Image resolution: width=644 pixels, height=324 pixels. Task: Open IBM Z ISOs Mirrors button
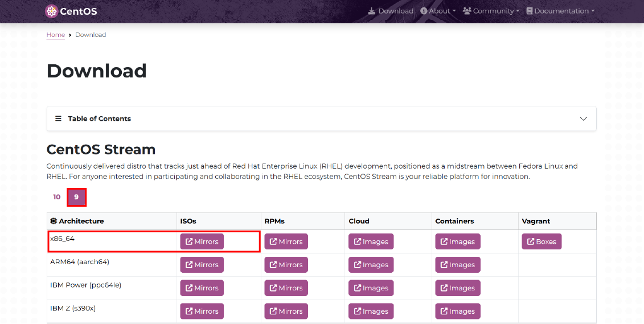coord(202,311)
